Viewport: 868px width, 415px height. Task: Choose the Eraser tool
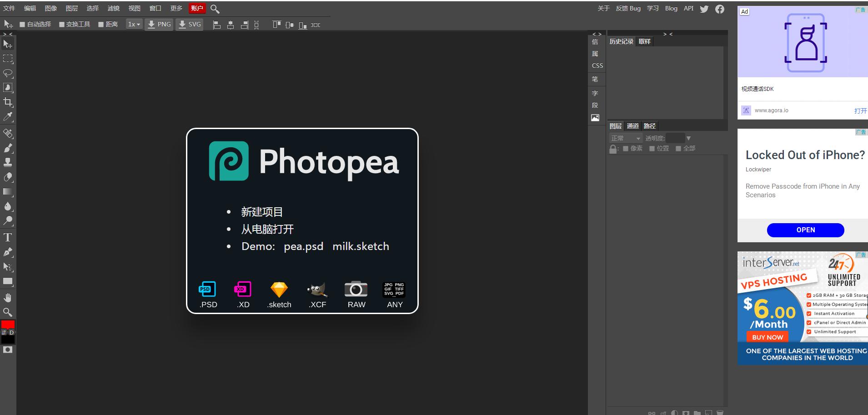tap(8, 177)
